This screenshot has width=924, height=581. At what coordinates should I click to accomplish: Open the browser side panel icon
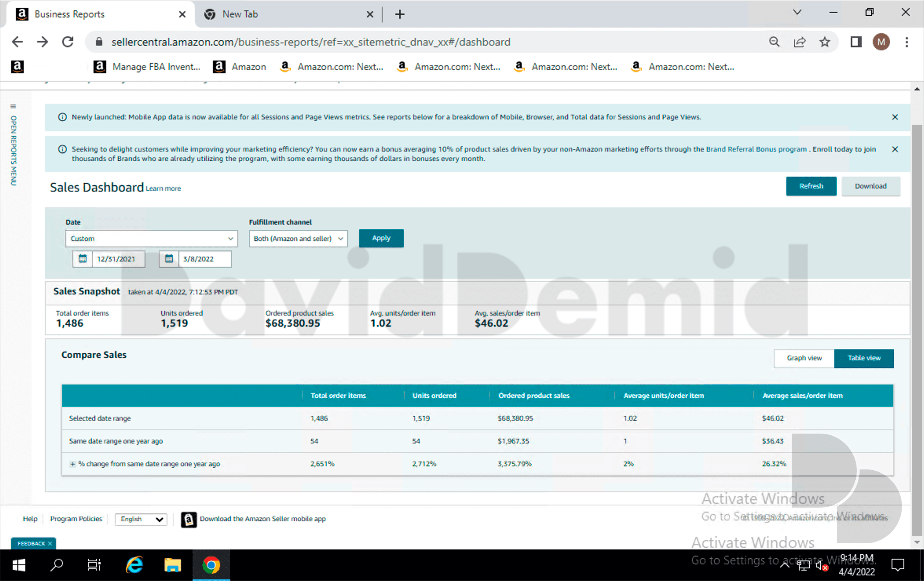click(x=856, y=42)
